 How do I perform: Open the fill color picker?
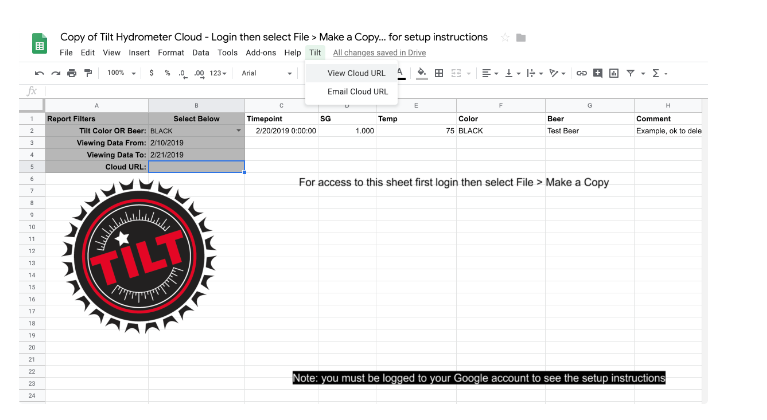click(x=422, y=73)
